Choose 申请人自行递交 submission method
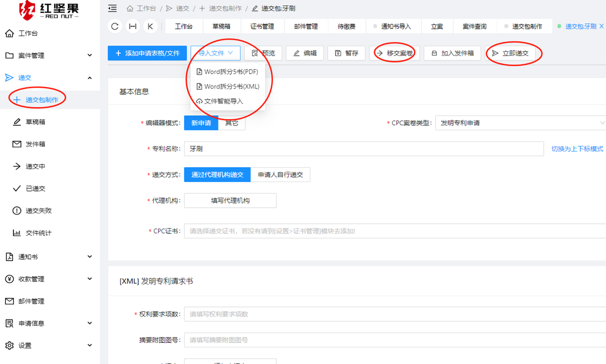606x364 pixels. click(x=280, y=174)
